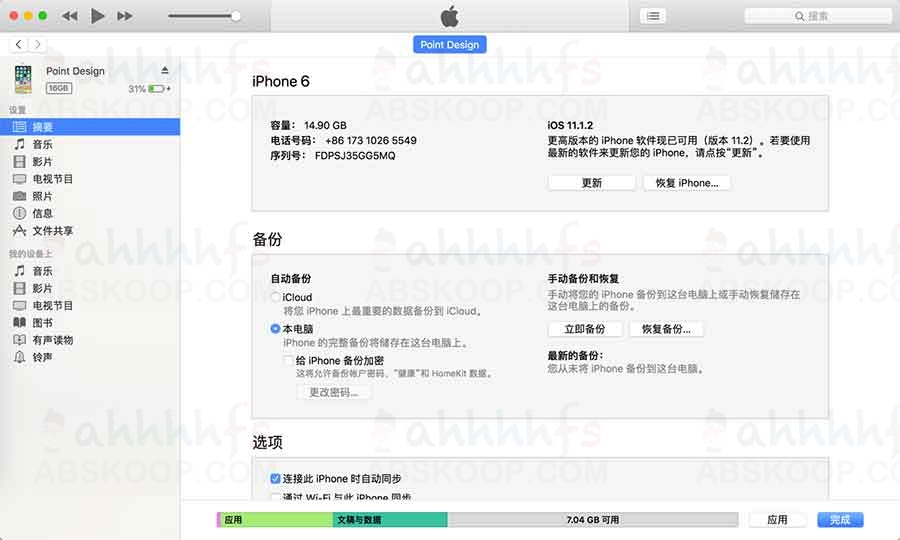Open the list view icon button
The image size is (900, 540).
[653, 16]
